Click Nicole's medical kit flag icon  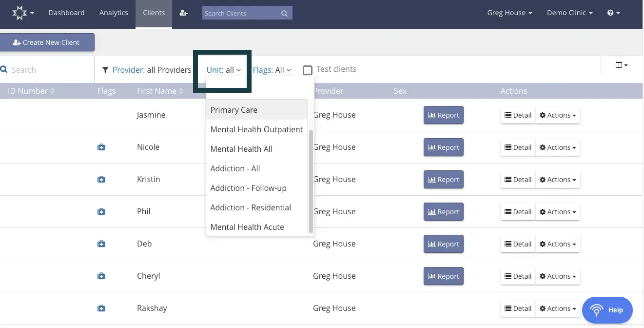101,147
